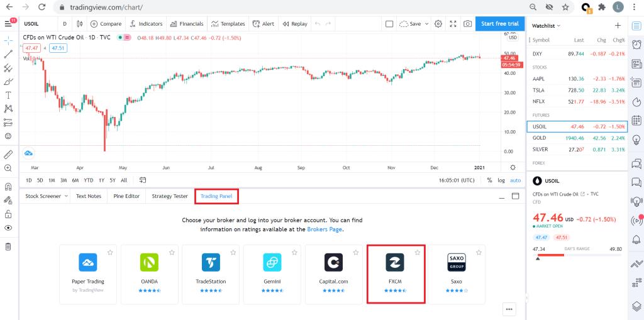The width and height of the screenshot is (644, 320).
Task: Toggle lock all drawing tools
Action: coord(8,214)
